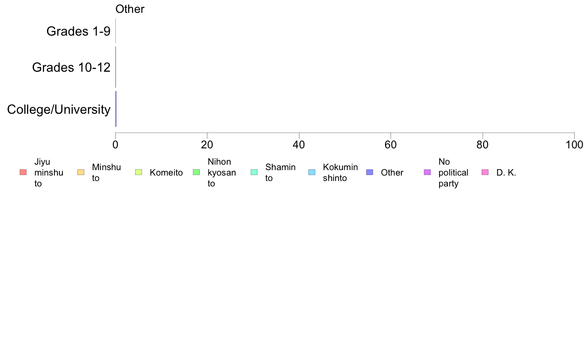588x364 pixels.
Task: Select the Komeito legend label
Action: (166, 173)
